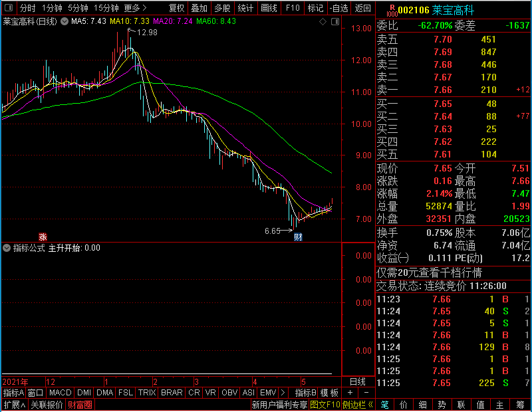This screenshot has width=532, height=412.
Task: Select DMA indicator
Action: tap(104, 393)
